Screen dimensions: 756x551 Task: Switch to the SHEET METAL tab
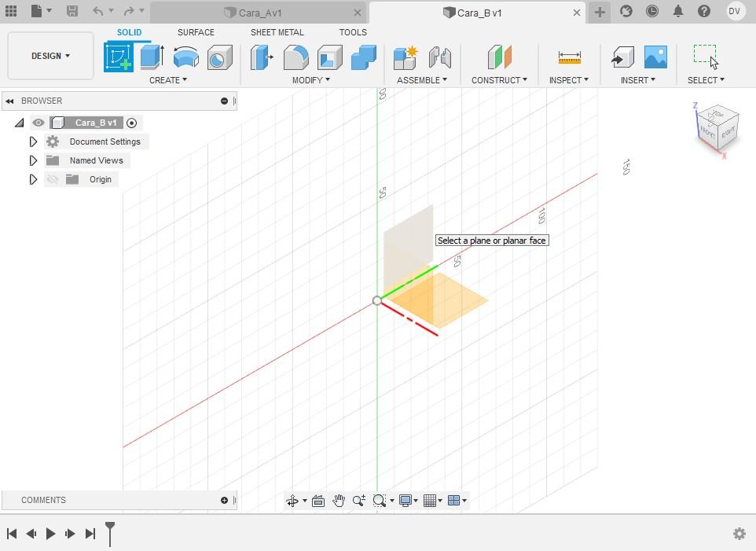click(x=277, y=32)
